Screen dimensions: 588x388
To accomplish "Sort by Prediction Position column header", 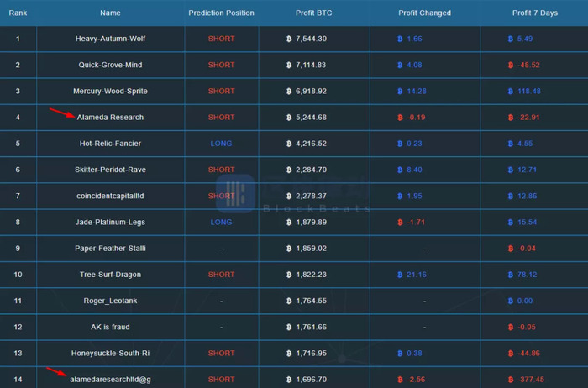I will pyautogui.click(x=221, y=13).
